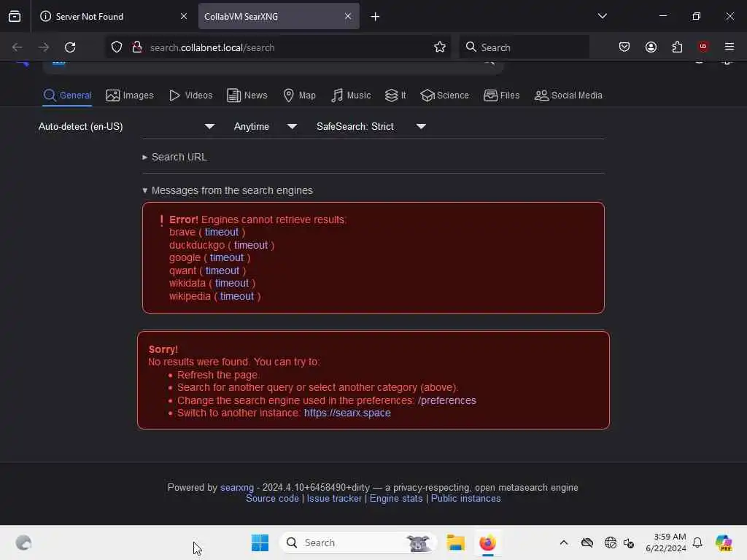The image size is (747, 560).
Task: Open Engine stats footer link
Action: pos(396,499)
